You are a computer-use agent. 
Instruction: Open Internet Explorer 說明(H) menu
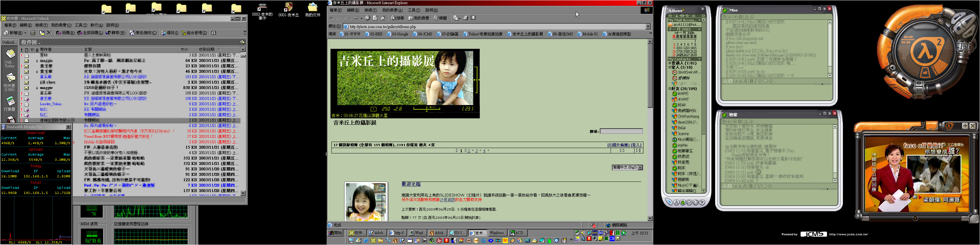pyautogui.click(x=431, y=10)
